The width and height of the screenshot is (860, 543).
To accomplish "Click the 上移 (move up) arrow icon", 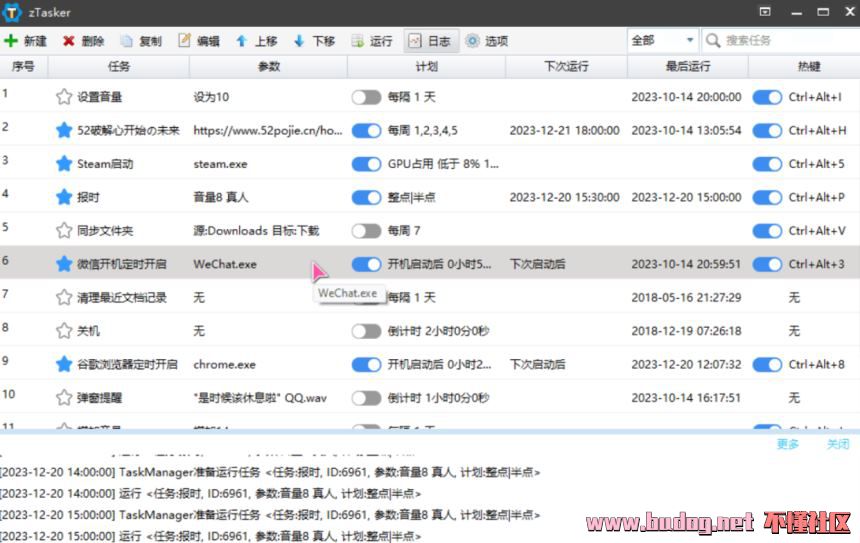I will [x=241, y=41].
